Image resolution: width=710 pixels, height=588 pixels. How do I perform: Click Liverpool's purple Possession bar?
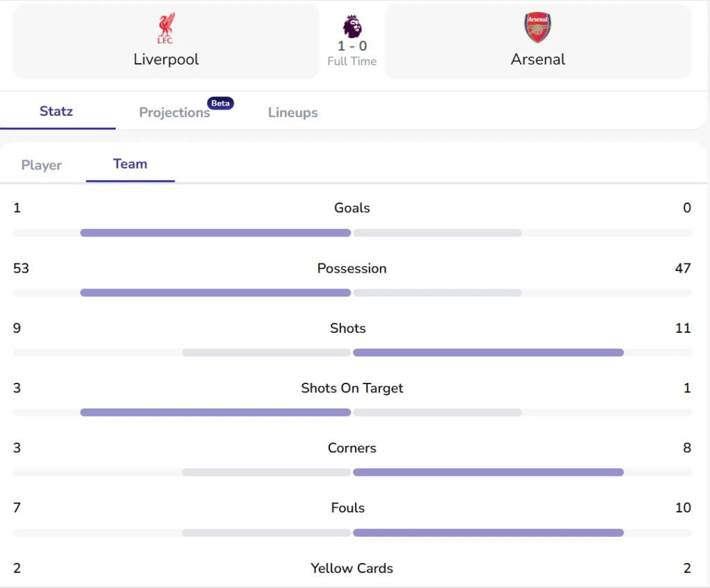point(216,293)
